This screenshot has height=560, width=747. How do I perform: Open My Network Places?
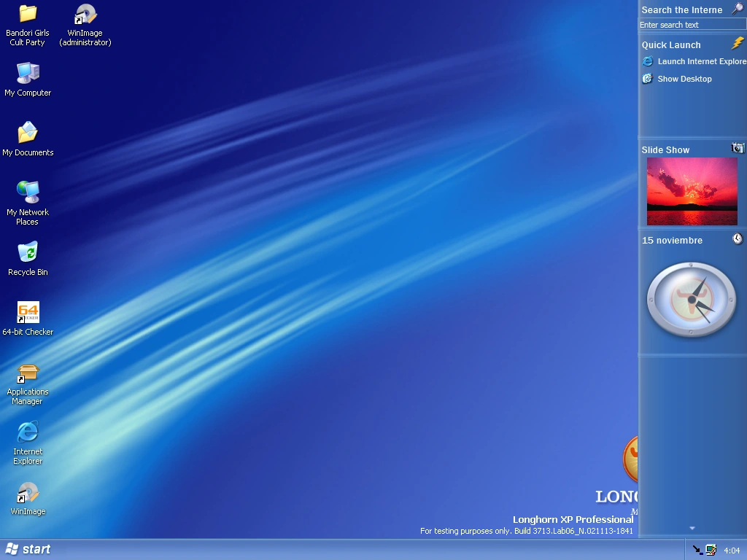click(28, 193)
